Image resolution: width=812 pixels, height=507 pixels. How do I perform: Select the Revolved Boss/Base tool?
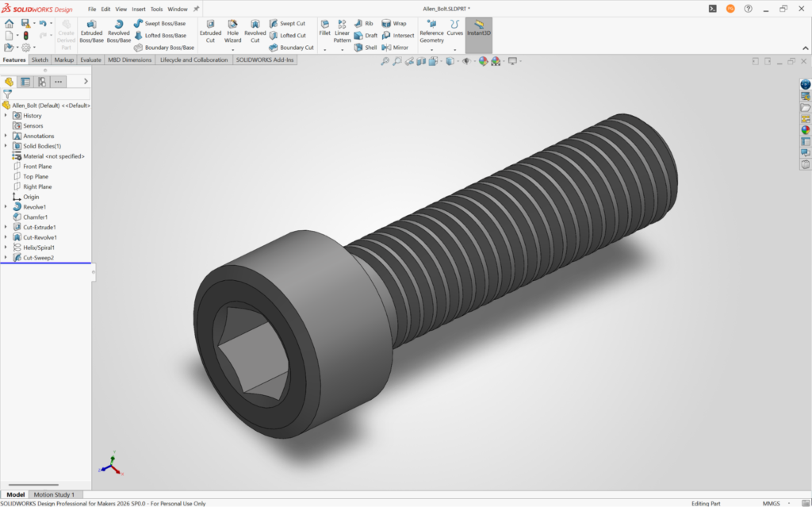coord(119,33)
